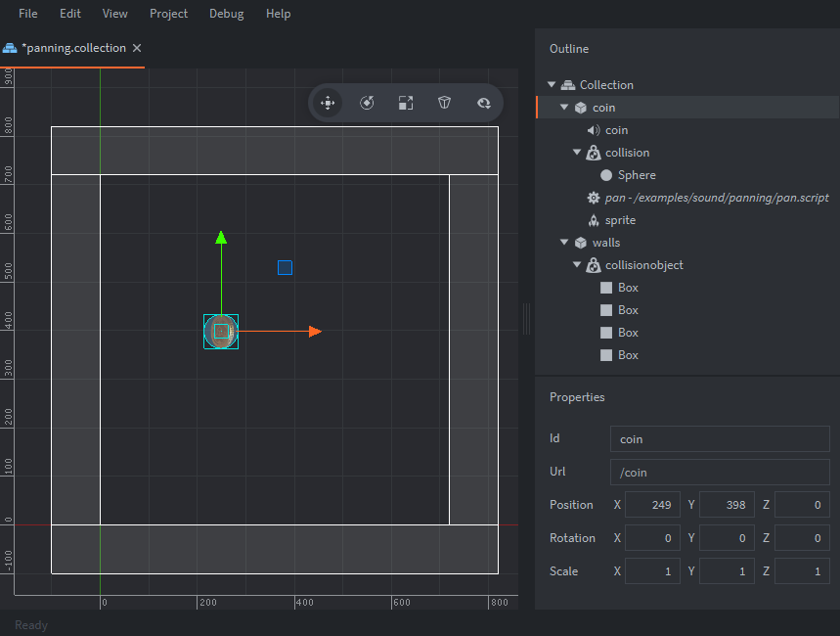Toggle perspective camera icon in scene toolbar
840x636 pixels.
point(444,103)
